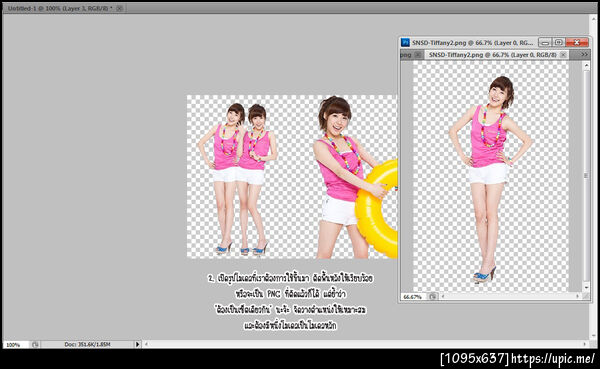Close the SNSD-Tiffany2.png tab
600x369 pixels.
coord(563,55)
